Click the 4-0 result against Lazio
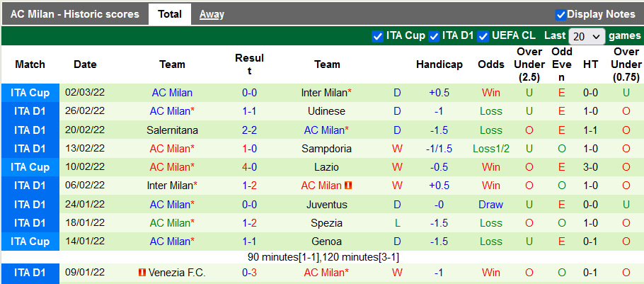Viewport: 644px width, 284px height. [249, 167]
